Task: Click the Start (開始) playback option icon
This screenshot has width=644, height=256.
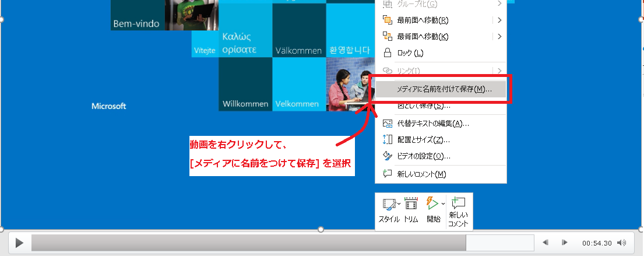Action: pyautogui.click(x=432, y=204)
